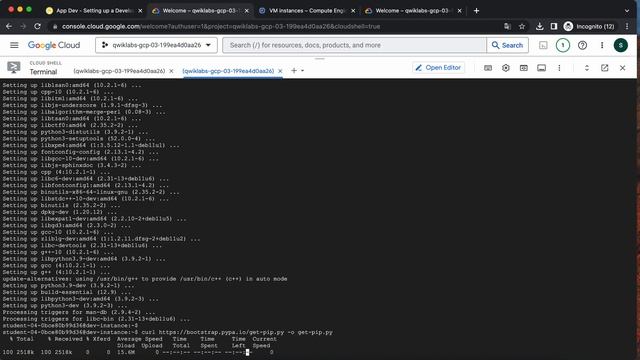Image resolution: width=640 pixels, height=360 pixels.
Task: Open the help question mark menu
Action: [582, 45]
